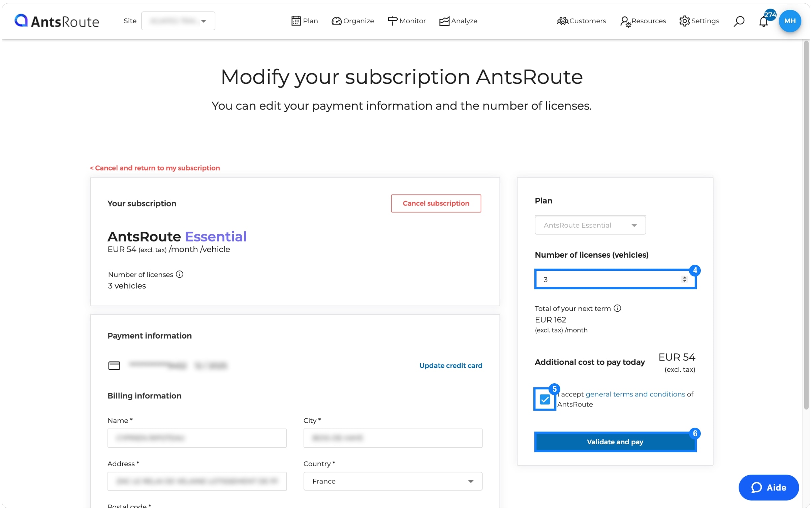
Task: Click Validate and pay button
Action: pyautogui.click(x=615, y=442)
